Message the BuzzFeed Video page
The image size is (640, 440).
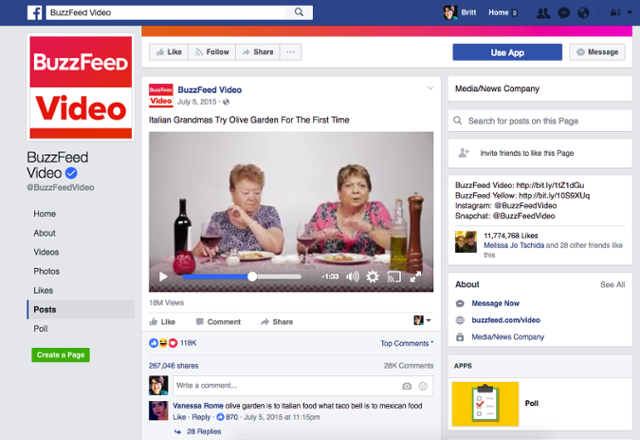pos(597,52)
